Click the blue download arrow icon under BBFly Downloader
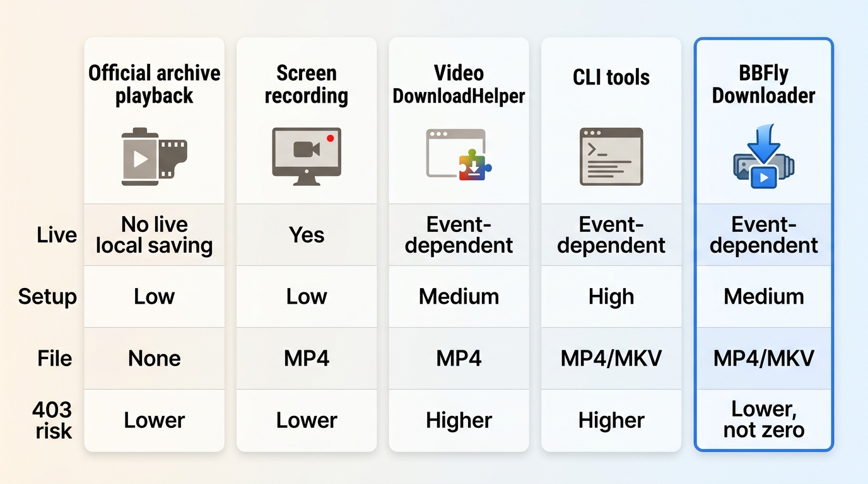868x484 pixels. (764, 156)
